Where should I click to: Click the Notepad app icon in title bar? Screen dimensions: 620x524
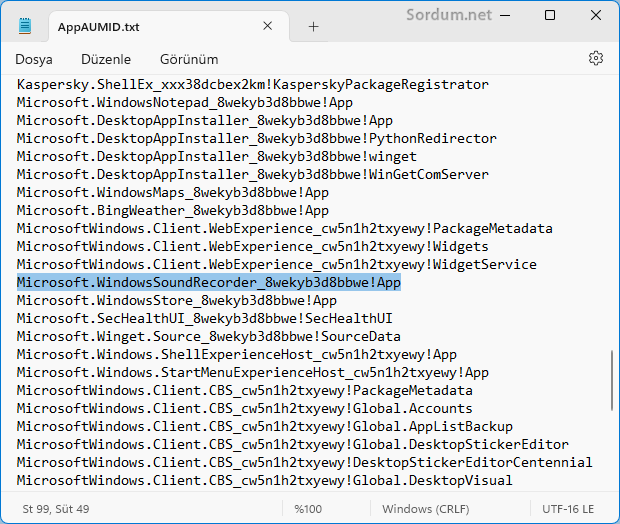click(x=25, y=26)
